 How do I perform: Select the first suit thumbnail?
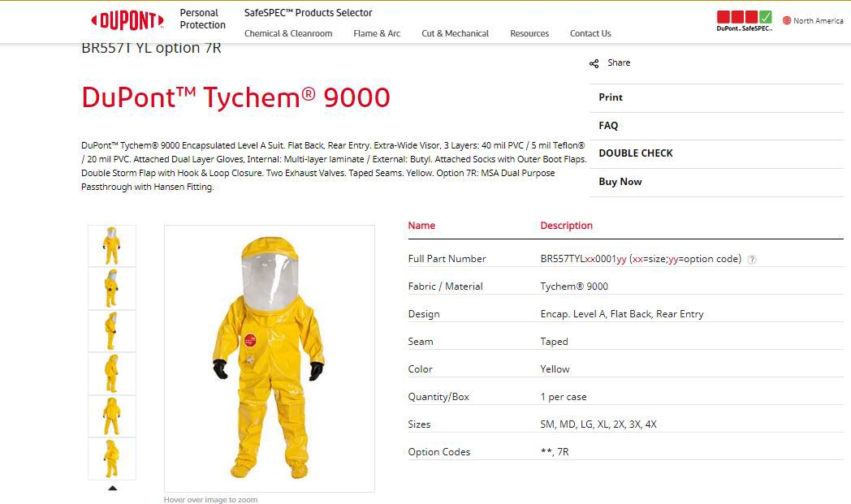pyautogui.click(x=112, y=246)
